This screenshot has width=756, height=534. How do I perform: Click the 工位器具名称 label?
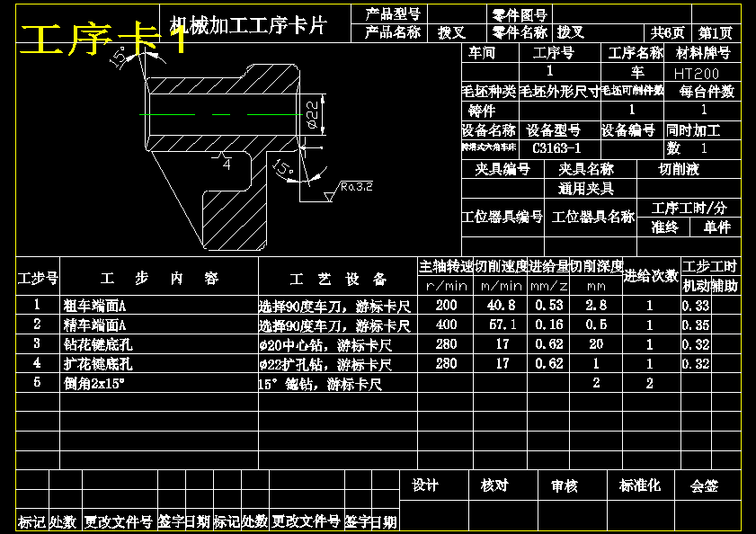(x=592, y=217)
